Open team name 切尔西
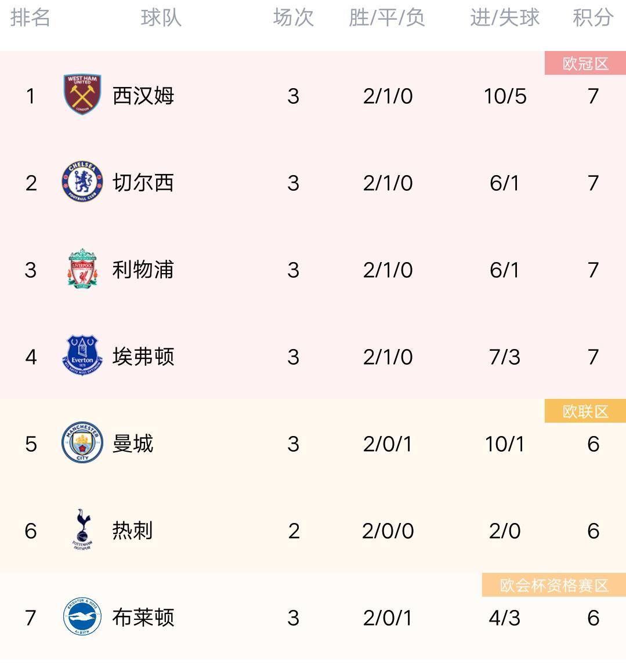 click(x=143, y=183)
